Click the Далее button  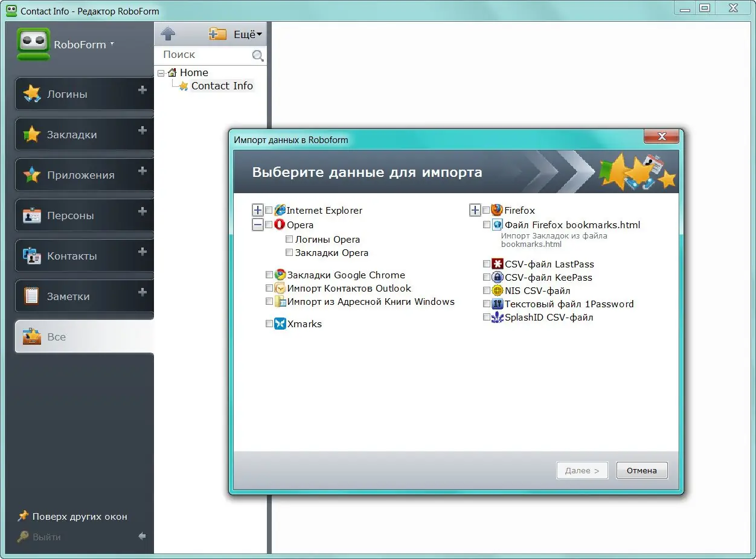(x=582, y=470)
